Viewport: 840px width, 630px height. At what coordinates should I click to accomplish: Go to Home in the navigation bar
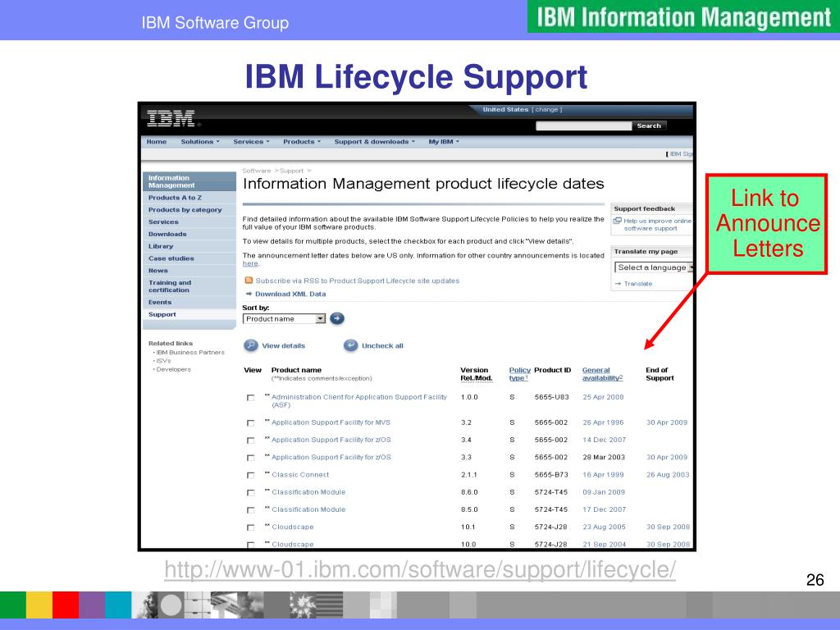157,142
